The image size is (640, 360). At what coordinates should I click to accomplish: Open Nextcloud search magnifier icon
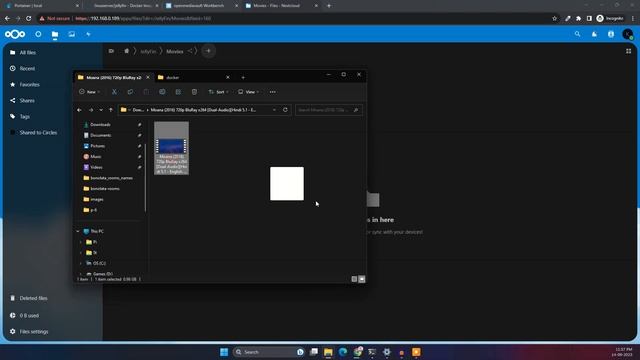tap(577, 34)
